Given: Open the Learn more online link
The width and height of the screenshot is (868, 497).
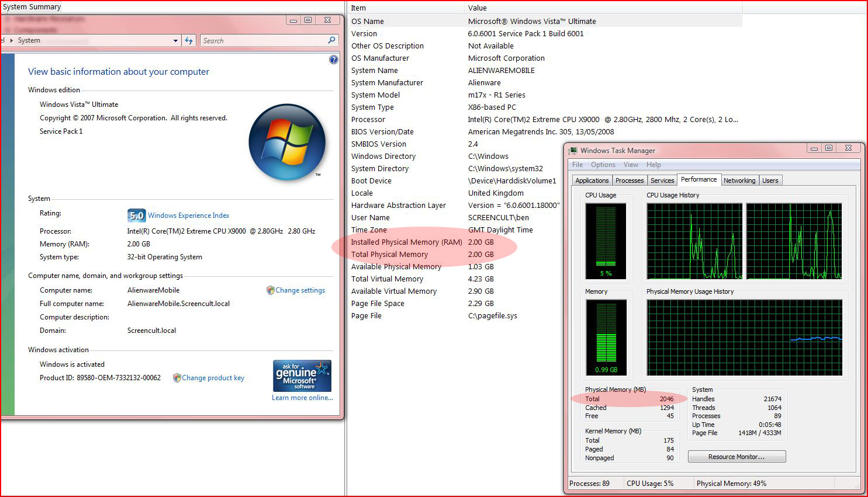Looking at the screenshot, I should pyautogui.click(x=302, y=398).
